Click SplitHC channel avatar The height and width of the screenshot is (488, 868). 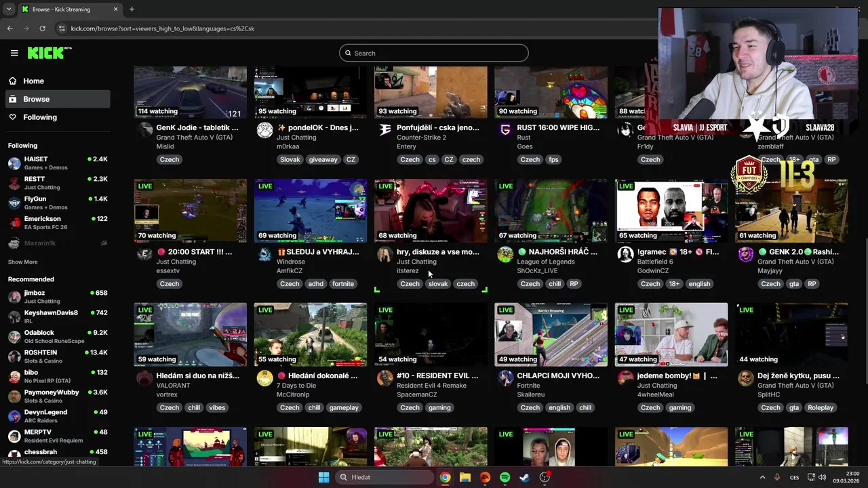tap(745, 378)
